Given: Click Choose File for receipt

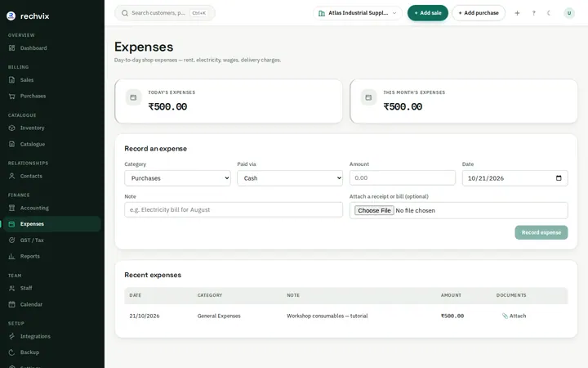Looking at the screenshot, I should (374, 211).
